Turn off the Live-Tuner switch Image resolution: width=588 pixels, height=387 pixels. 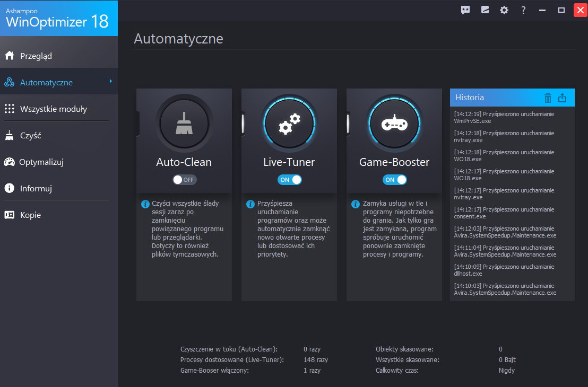click(x=290, y=180)
